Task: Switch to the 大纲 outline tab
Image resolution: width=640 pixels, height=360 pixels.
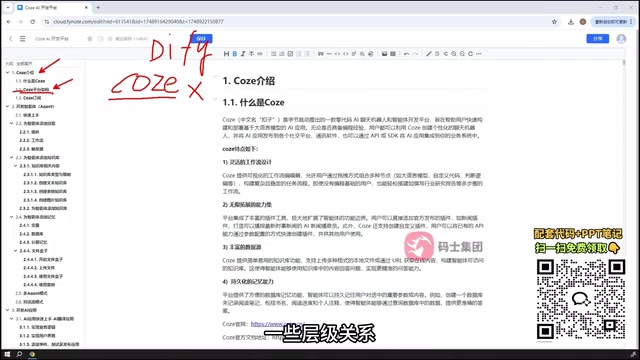Action: pos(9,64)
